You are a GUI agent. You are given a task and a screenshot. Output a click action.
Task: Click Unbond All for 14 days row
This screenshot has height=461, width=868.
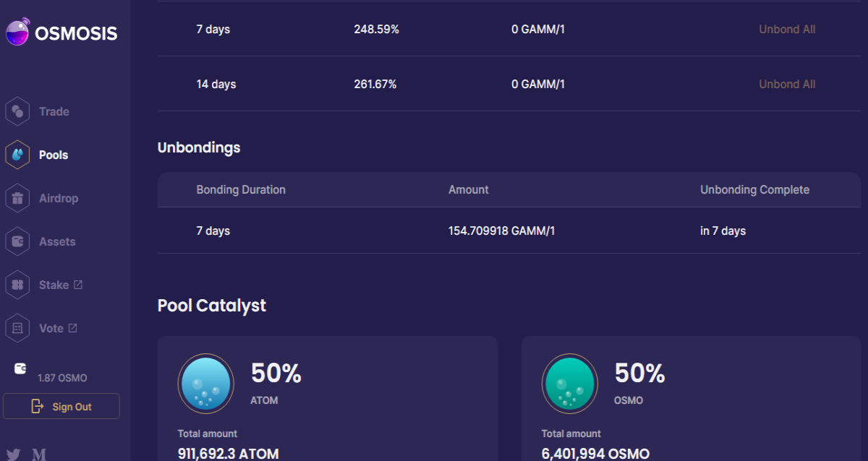click(787, 84)
